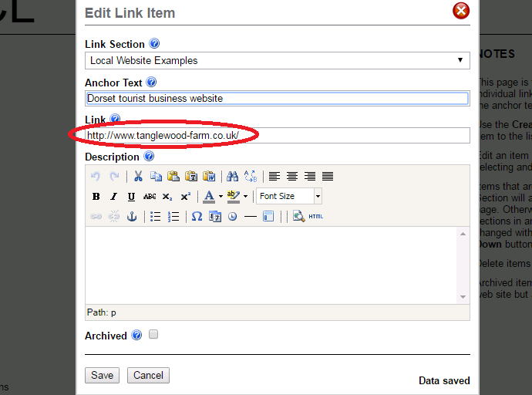The width and height of the screenshot is (532, 395).
Task: Open help for Description
Action: [149, 156]
